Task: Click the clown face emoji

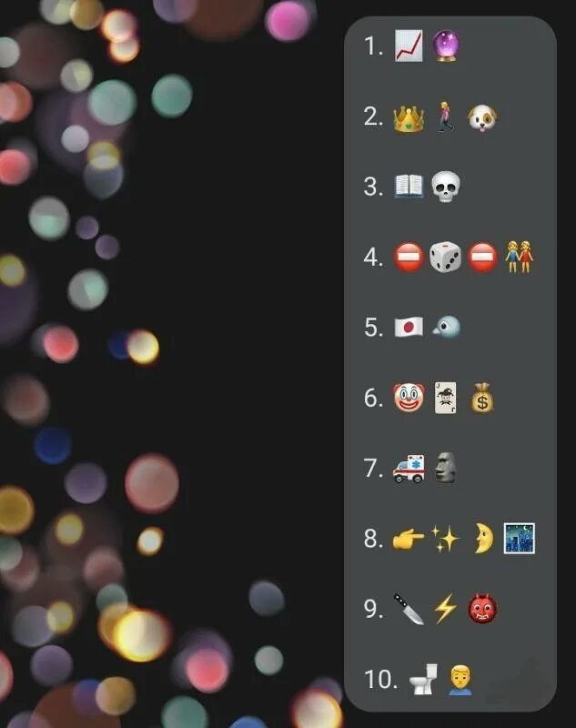Action: [x=409, y=398]
